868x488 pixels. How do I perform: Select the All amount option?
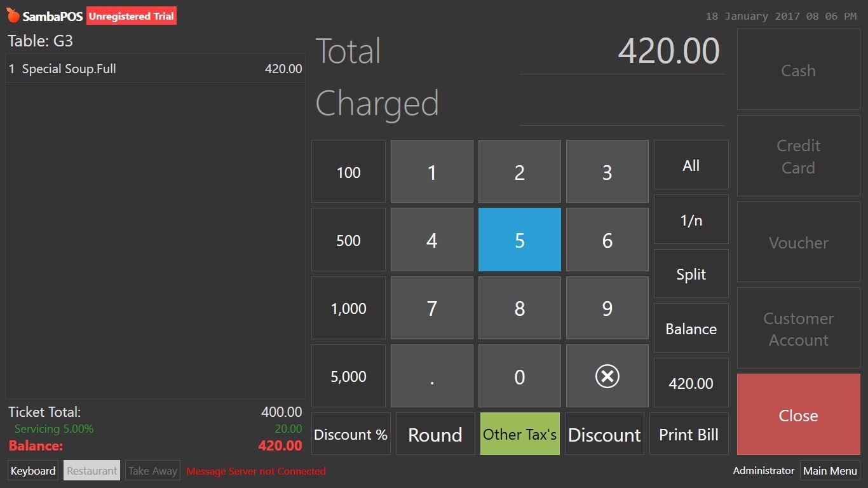click(691, 165)
